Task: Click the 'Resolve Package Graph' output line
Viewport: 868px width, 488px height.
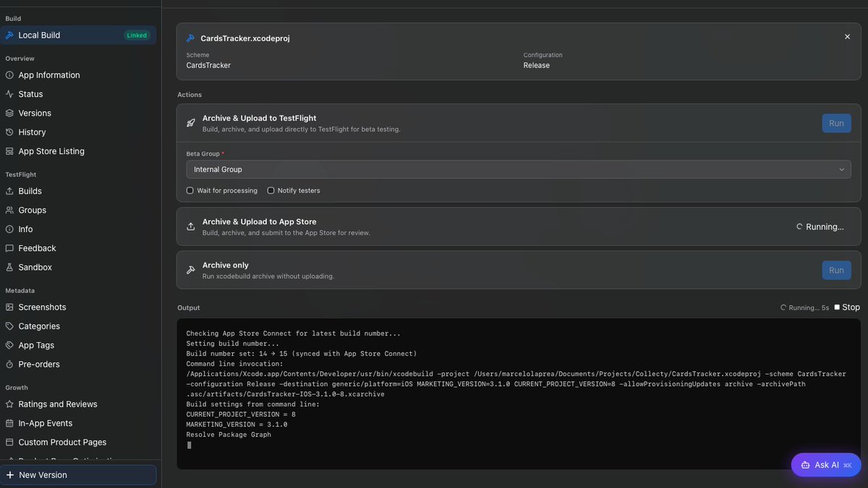Action: (229, 435)
